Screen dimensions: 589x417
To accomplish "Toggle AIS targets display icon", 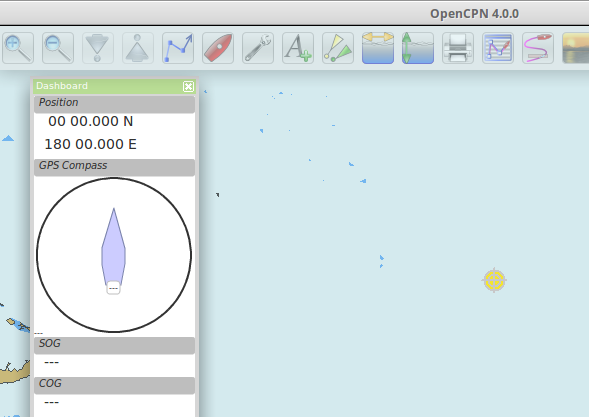I will coord(338,48).
